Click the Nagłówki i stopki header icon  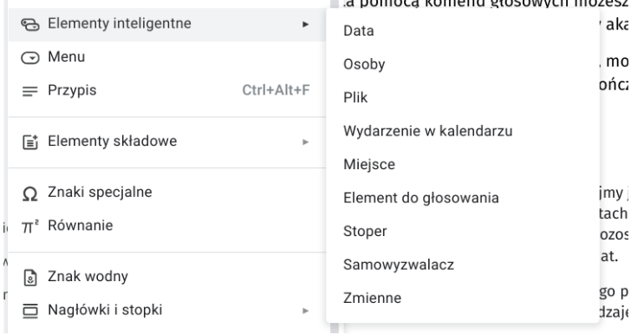coord(30,311)
